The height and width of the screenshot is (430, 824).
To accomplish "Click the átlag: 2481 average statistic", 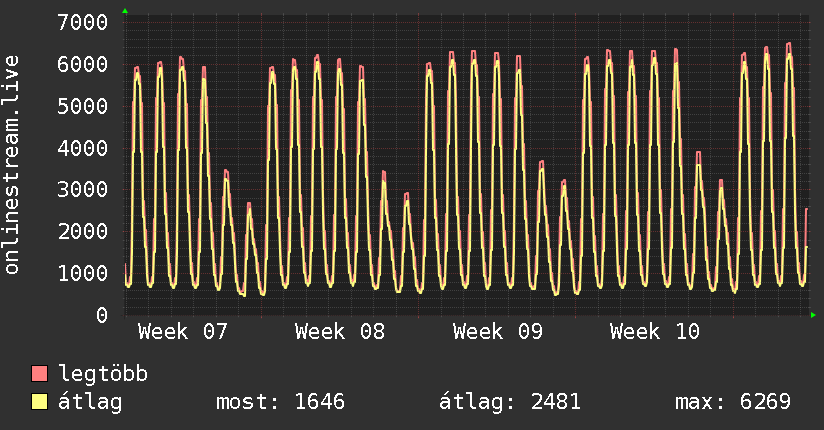I will (x=510, y=402).
